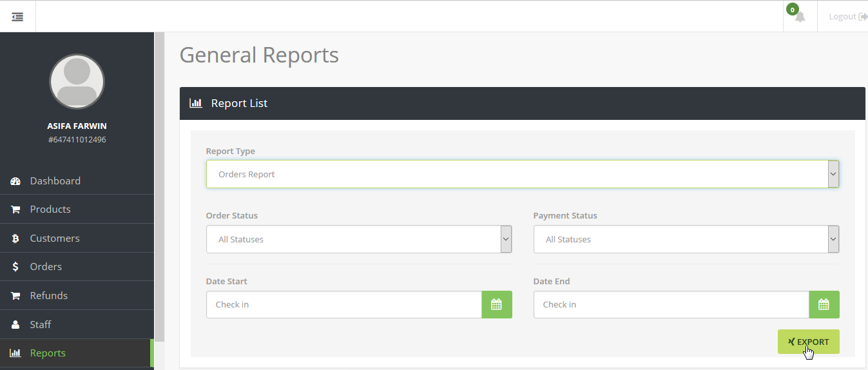Click the sidebar vertical scrollbar
Viewport: 868px width, 370px height.
coord(159,187)
